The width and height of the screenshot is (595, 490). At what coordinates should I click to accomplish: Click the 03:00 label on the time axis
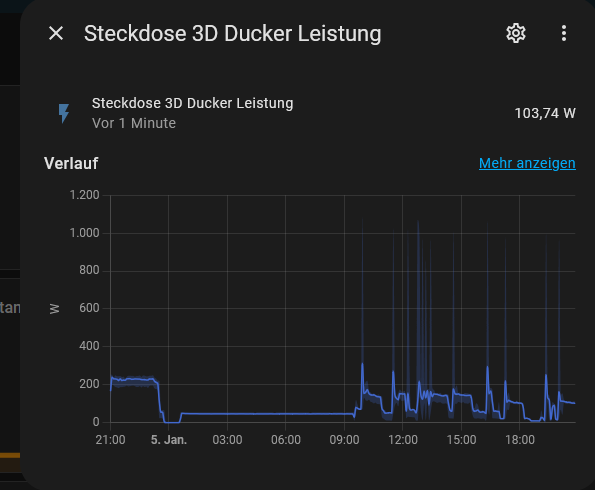[x=227, y=440]
